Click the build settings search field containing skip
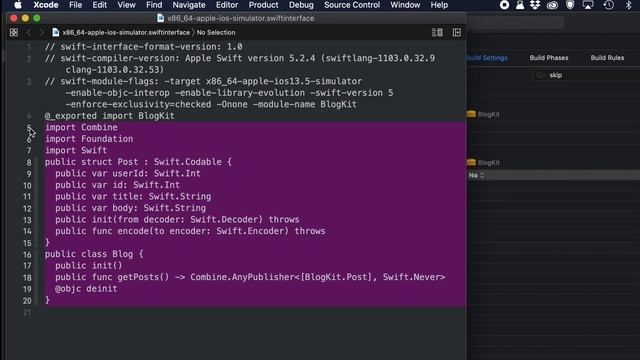Image resolution: width=640 pixels, height=360 pixels. coord(587,75)
